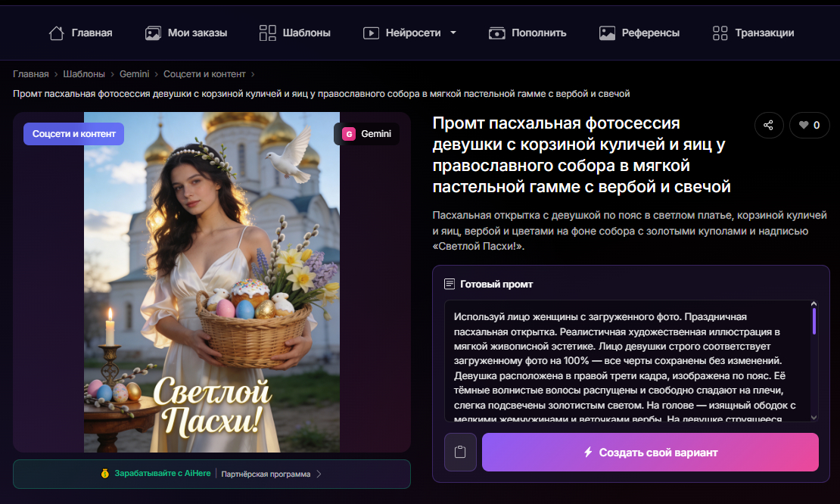This screenshot has height=504, width=840.
Task: Open Соцсети и контент breadcrumb link
Action: click(204, 74)
